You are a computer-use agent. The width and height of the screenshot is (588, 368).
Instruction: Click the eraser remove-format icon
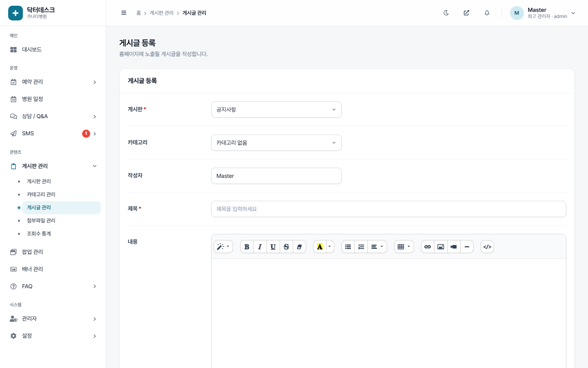click(299, 247)
